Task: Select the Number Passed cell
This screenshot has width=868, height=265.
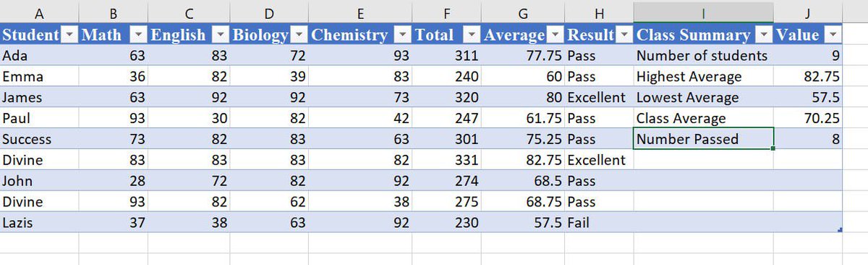Action: coord(703,139)
